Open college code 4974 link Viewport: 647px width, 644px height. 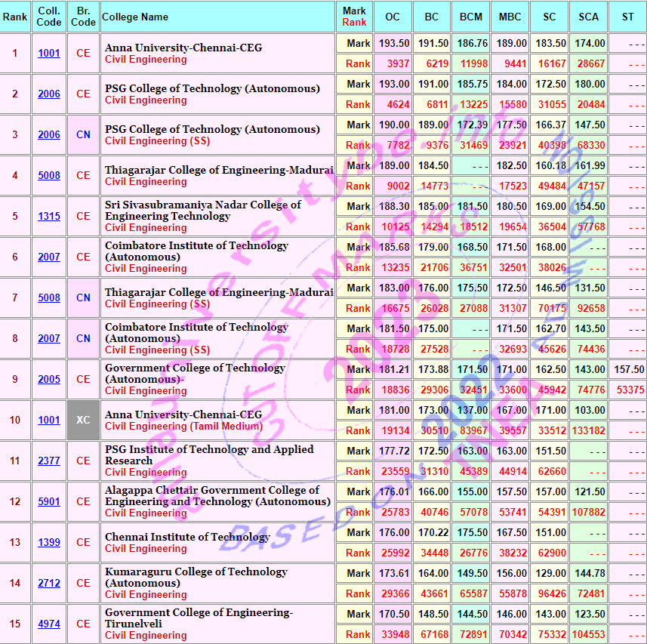click(x=49, y=624)
